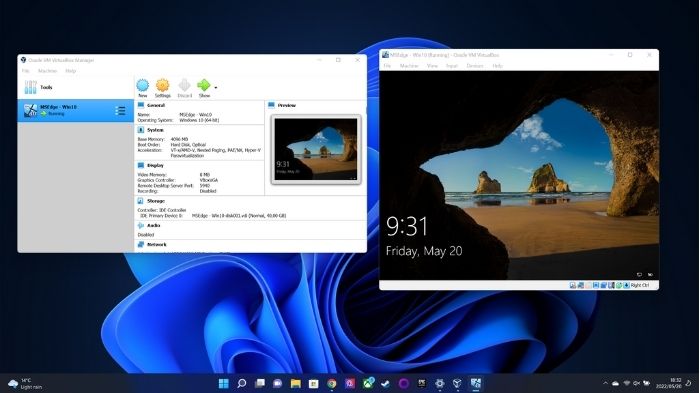Click the green Show arrow icon
The width and height of the screenshot is (700, 393).
point(204,85)
